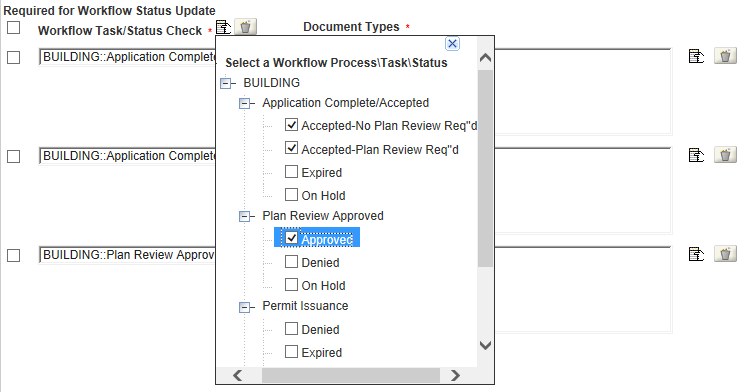Delete the Plan Review row's document types

[x=725, y=254]
